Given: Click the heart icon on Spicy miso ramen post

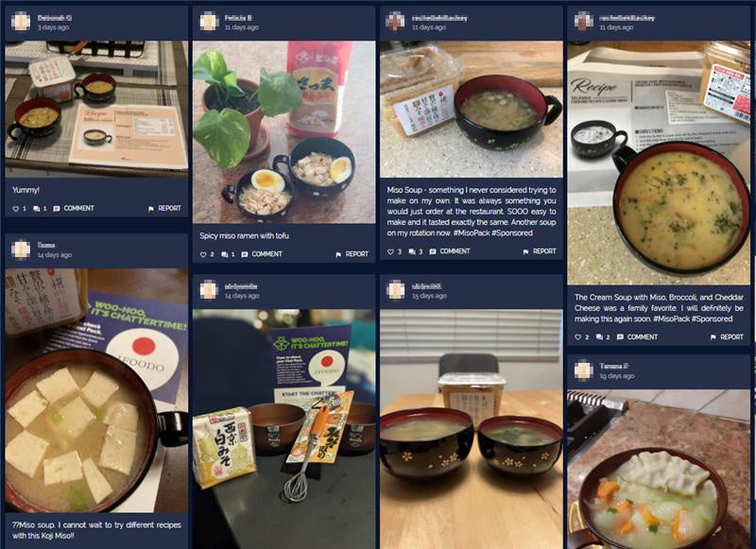Looking at the screenshot, I should click(x=203, y=254).
